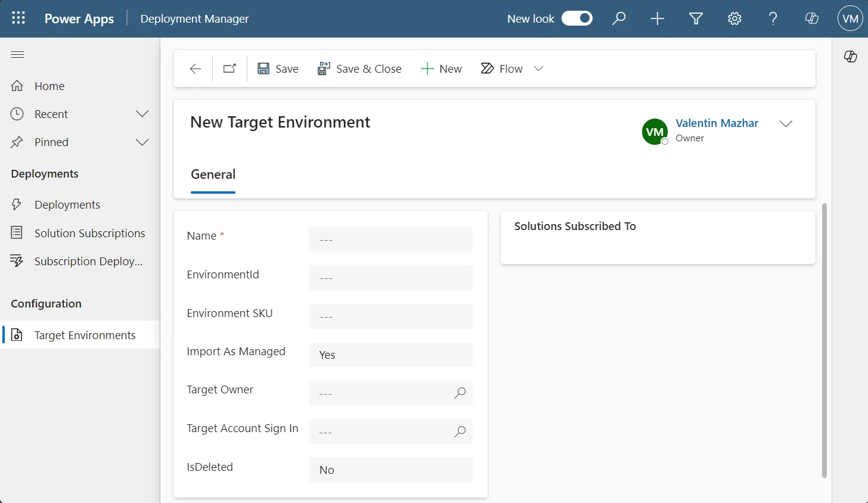Click the New button label

click(x=451, y=69)
